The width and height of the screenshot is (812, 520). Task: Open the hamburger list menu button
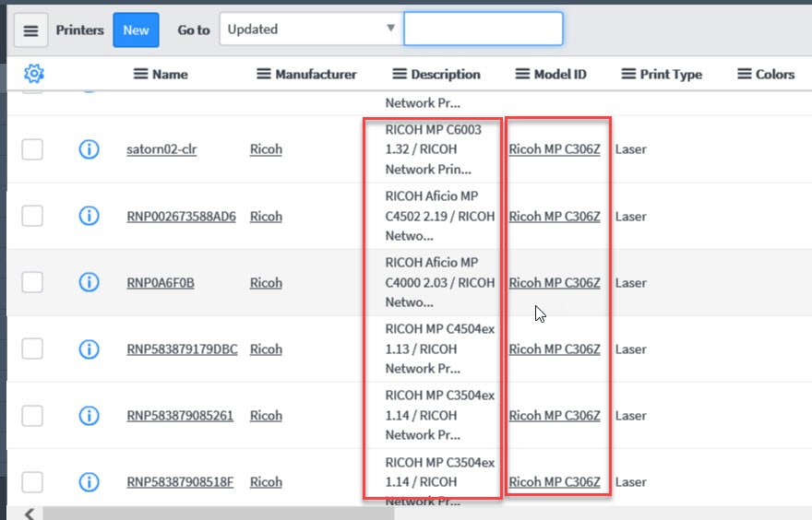tap(30, 30)
